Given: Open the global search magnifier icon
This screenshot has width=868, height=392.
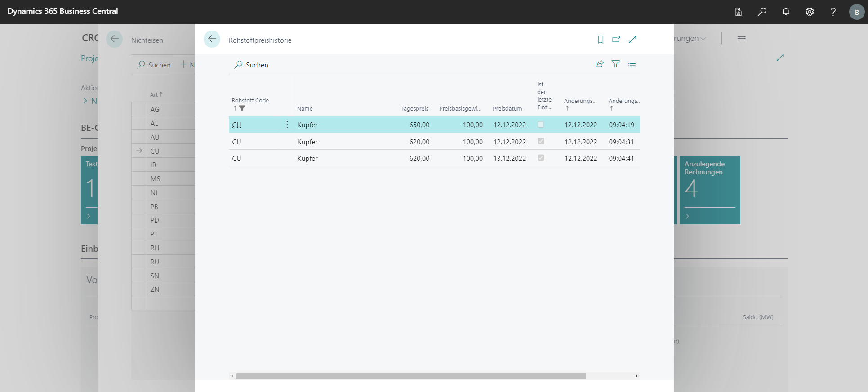Looking at the screenshot, I should [x=762, y=12].
